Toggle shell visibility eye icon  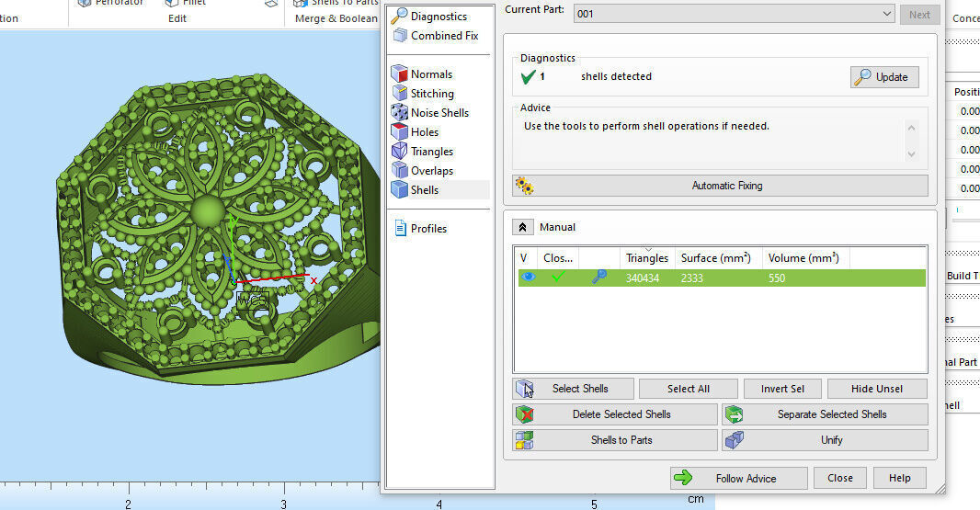click(528, 277)
